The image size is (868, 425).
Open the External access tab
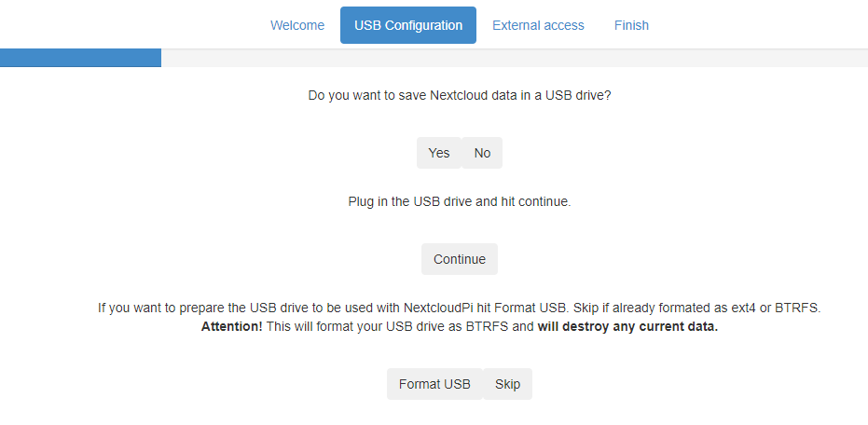pyautogui.click(x=538, y=25)
